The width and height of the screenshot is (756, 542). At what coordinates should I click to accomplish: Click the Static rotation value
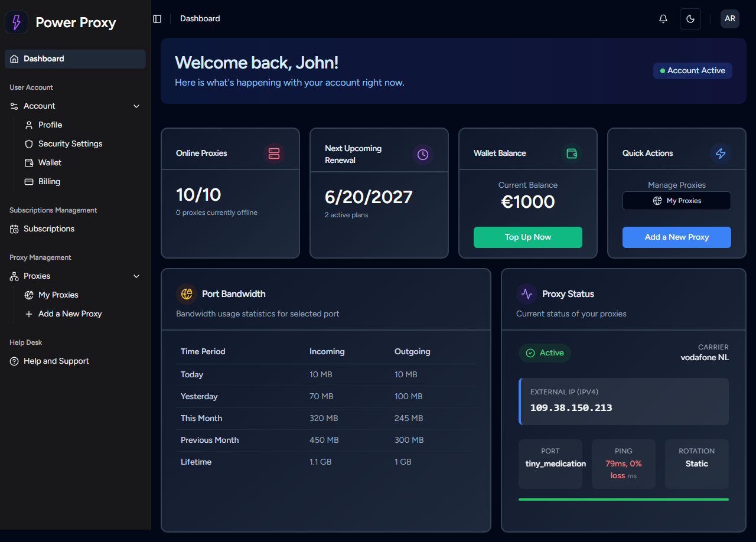697,464
